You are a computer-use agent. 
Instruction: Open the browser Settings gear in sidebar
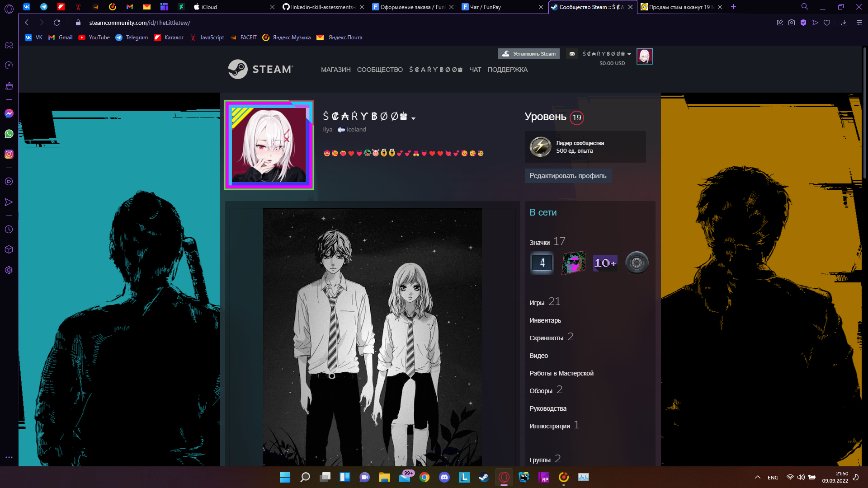pyautogui.click(x=9, y=270)
